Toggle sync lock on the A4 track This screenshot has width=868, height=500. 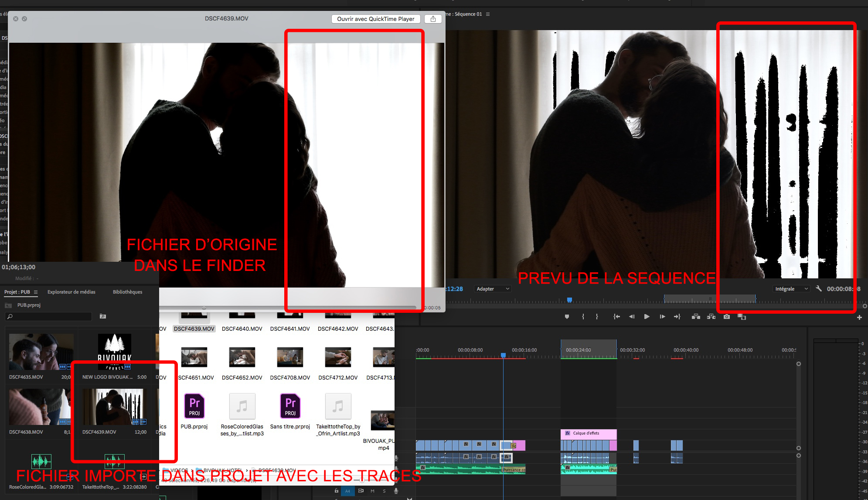coord(361,491)
